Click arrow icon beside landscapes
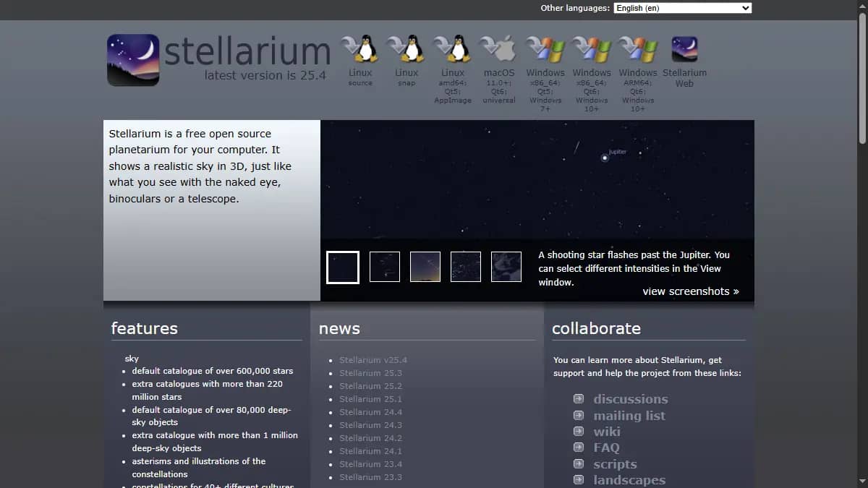This screenshot has width=868, height=488. 579,480
